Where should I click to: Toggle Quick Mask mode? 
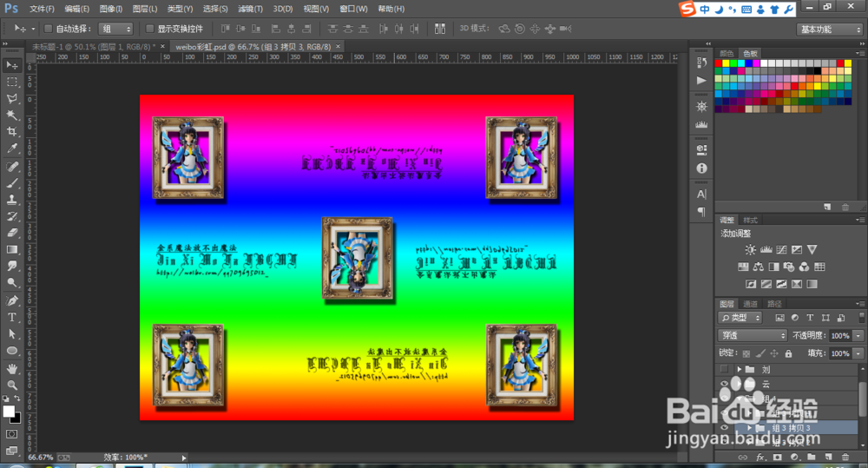[x=11, y=434]
